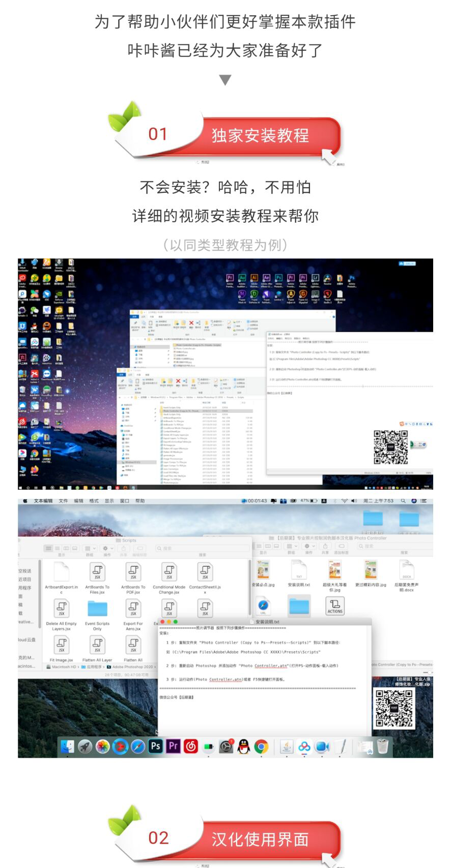Click Spotlight search icon in Mac menu bar

coord(403,501)
